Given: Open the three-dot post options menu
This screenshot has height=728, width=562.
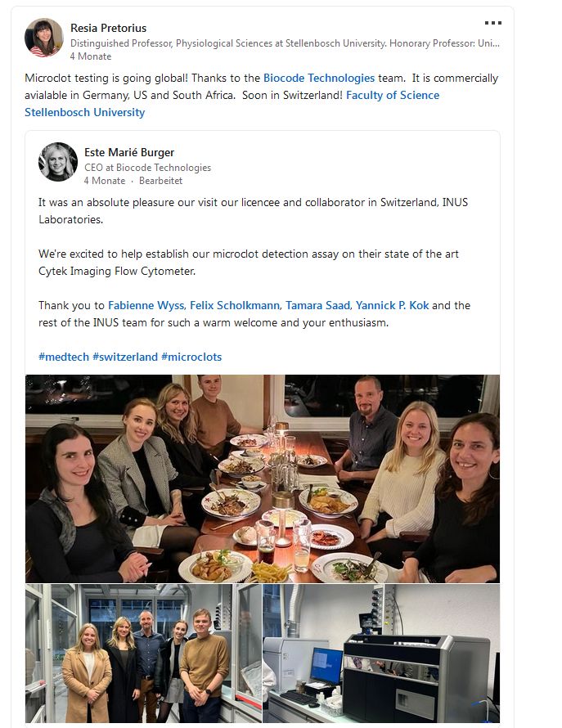Looking at the screenshot, I should pos(492,23).
